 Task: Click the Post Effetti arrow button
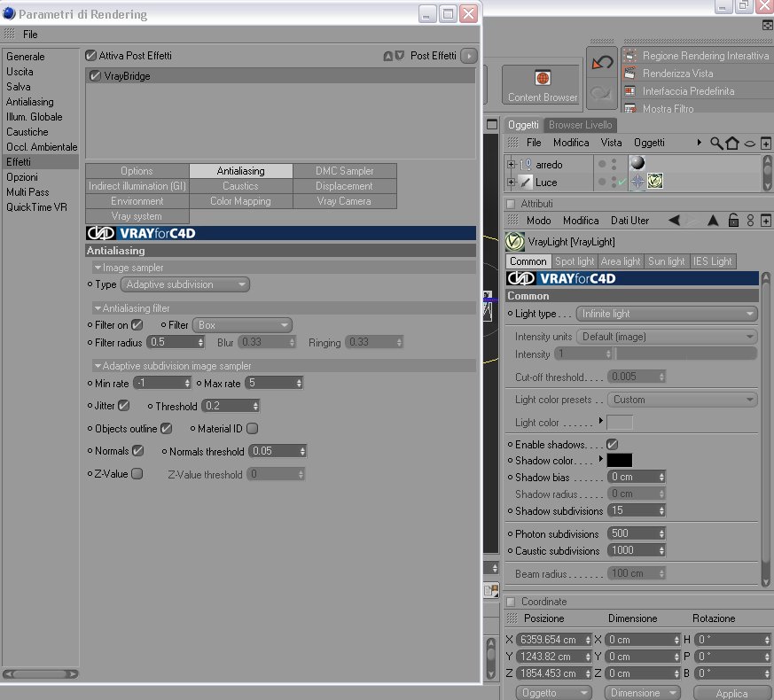(x=469, y=56)
